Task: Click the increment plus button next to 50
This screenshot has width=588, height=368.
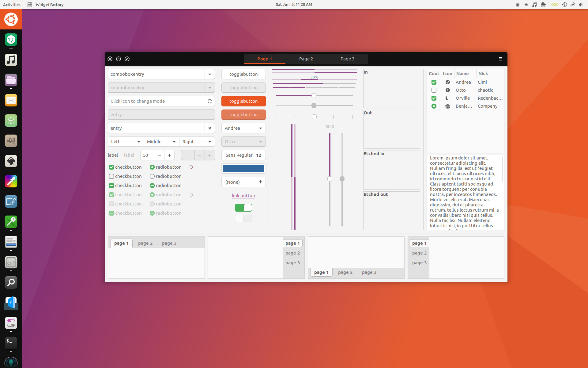Action: coord(169,155)
